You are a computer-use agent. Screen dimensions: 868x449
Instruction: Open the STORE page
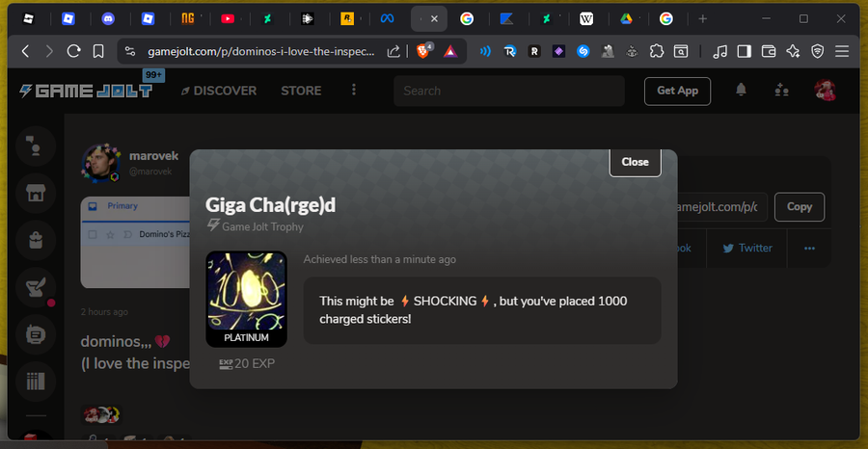301,91
